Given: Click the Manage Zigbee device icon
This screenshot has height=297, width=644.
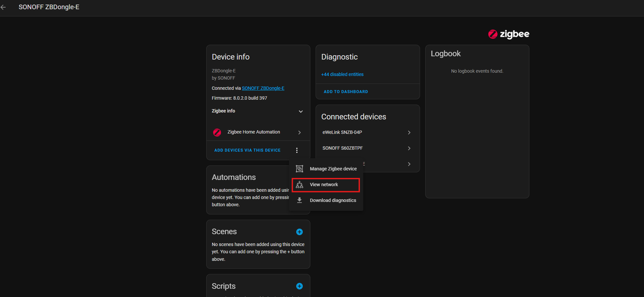Looking at the screenshot, I should (x=299, y=168).
